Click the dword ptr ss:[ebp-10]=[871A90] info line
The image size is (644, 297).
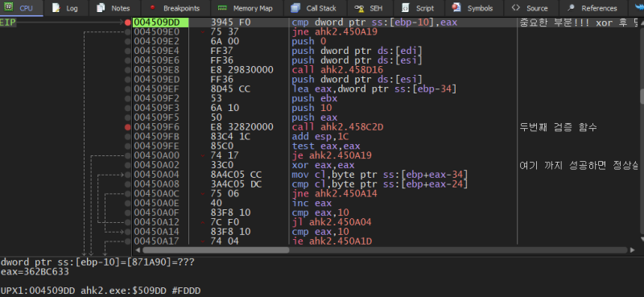(x=97, y=262)
